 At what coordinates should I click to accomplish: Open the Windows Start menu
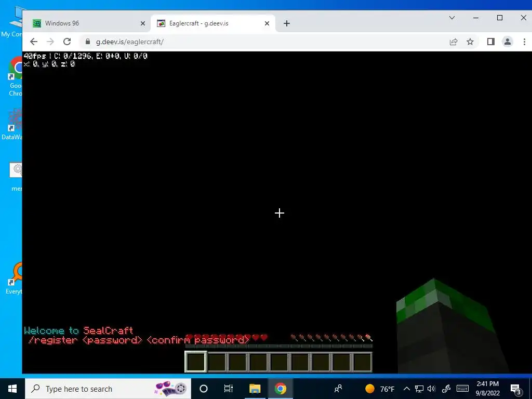(12, 389)
